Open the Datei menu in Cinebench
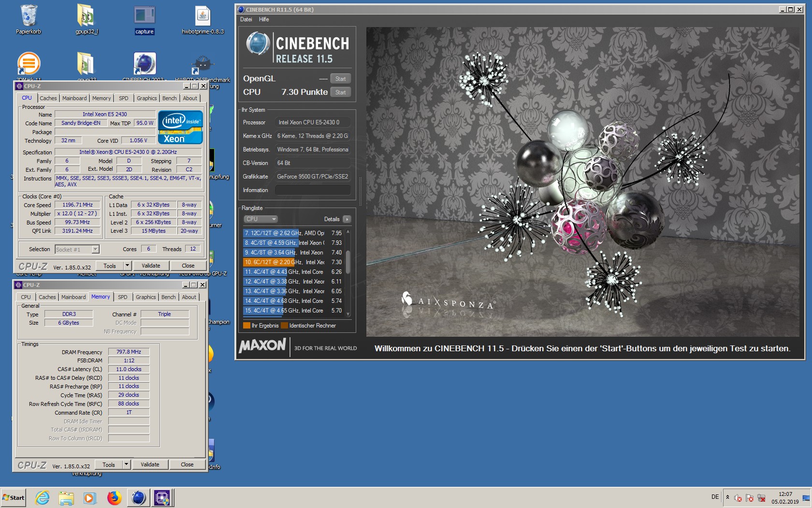The height and width of the screenshot is (508, 812). pyautogui.click(x=246, y=19)
